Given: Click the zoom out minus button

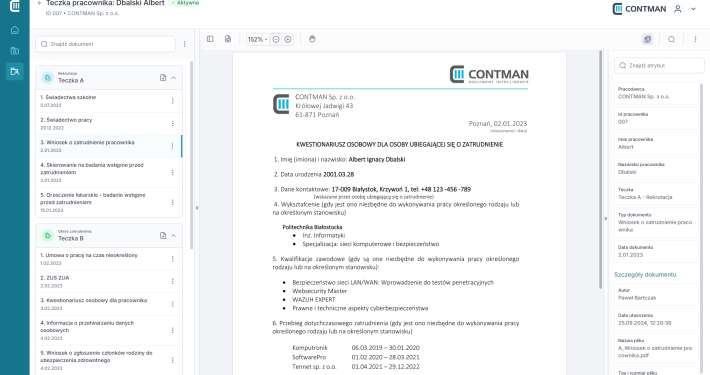Looking at the screenshot, I should pyautogui.click(x=276, y=39).
